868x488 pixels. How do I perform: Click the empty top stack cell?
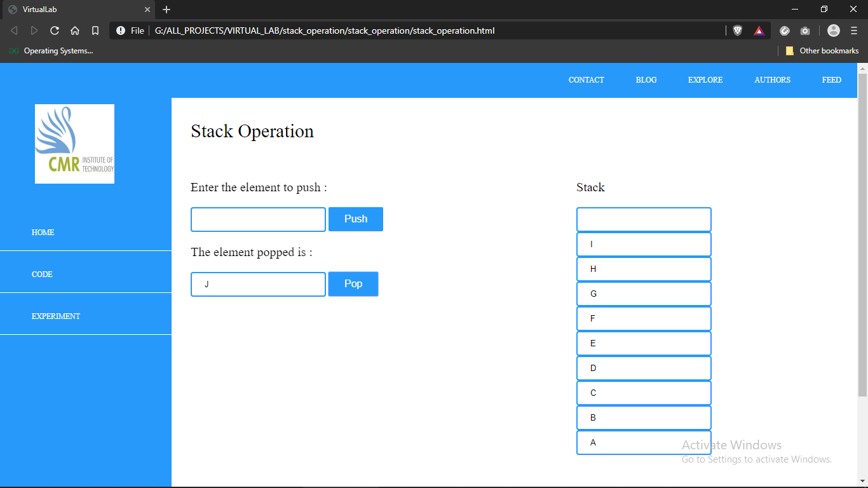(644, 219)
